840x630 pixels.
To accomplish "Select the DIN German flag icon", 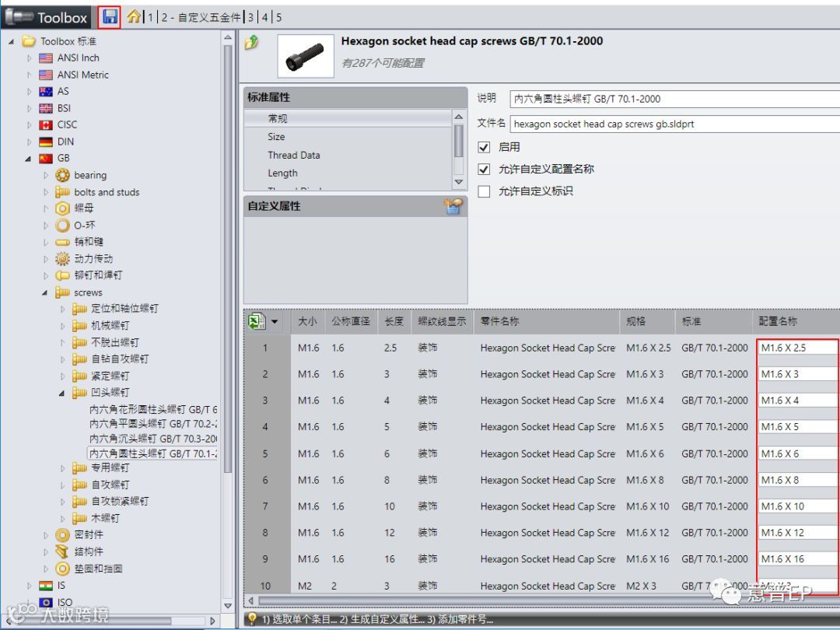I will [x=46, y=142].
